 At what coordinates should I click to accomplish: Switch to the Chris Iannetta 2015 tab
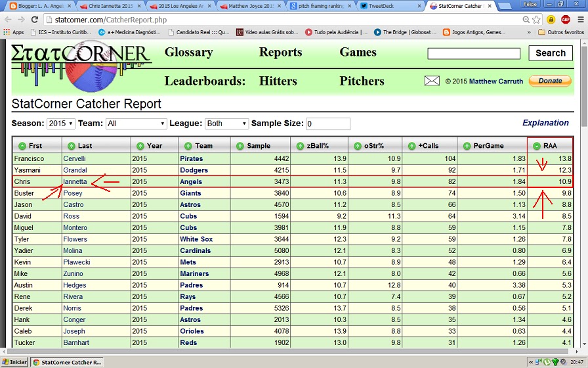tap(111, 6)
